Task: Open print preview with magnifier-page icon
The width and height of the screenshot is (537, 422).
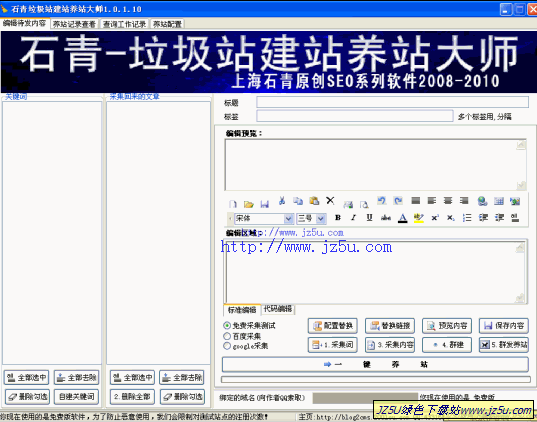Action: 364,204
